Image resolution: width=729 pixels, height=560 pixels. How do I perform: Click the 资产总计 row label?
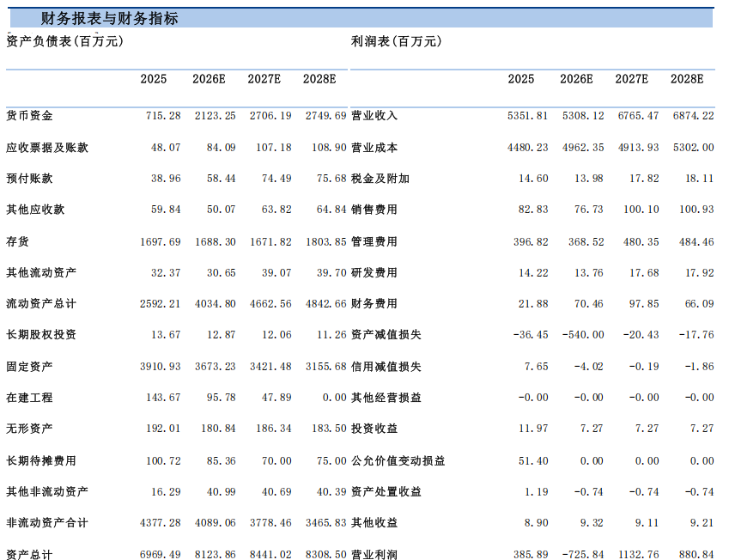point(29,555)
